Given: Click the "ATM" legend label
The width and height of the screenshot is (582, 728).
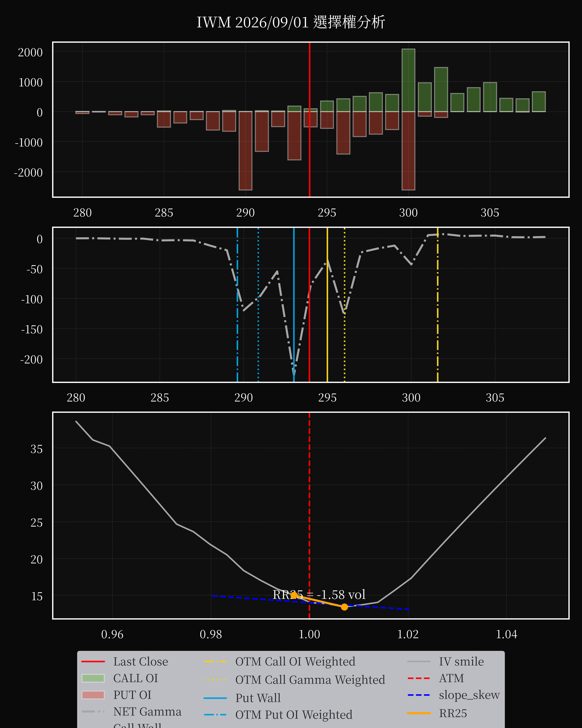Looking at the screenshot, I should coord(452,678).
